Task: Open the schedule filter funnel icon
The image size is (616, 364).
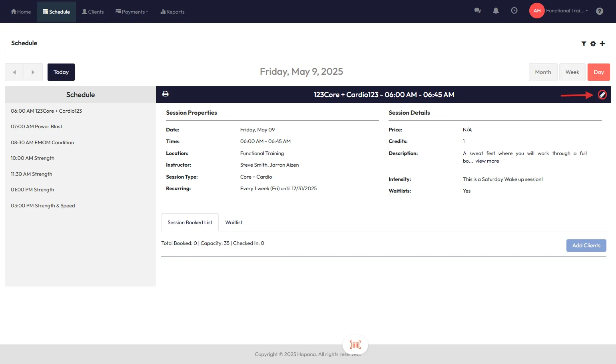Action: click(584, 44)
